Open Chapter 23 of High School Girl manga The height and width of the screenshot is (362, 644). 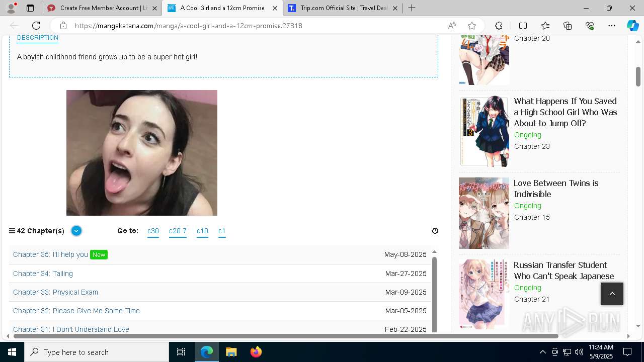[532, 146]
